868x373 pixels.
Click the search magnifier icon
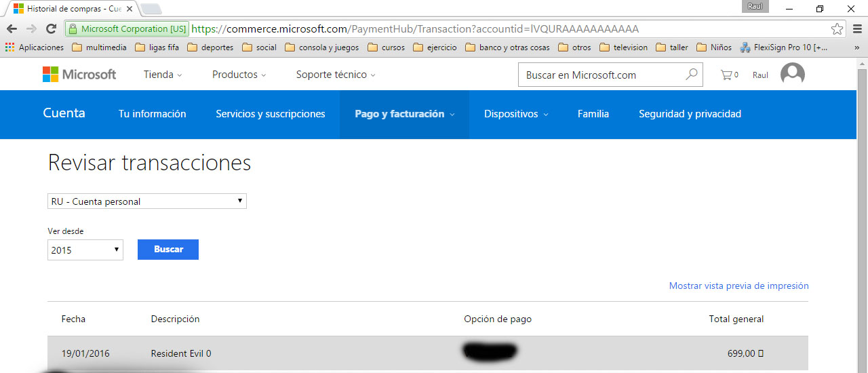point(691,75)
